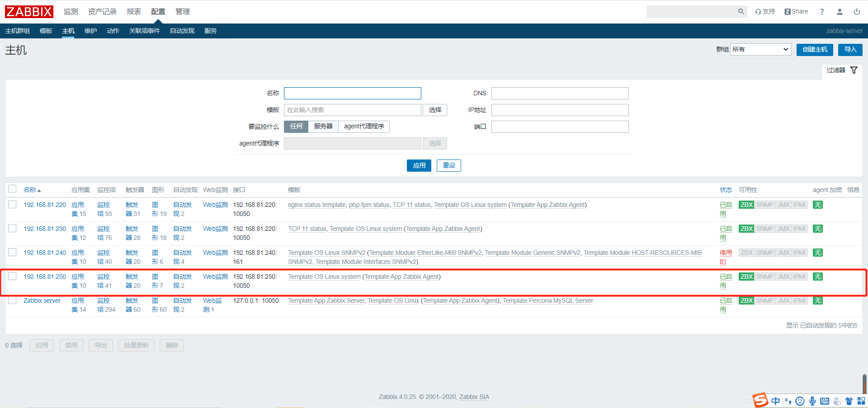This screenshot has width=868, height=408.
Task: Tick the checkbox for 192.168.81.240
Action: coord(12,252)
